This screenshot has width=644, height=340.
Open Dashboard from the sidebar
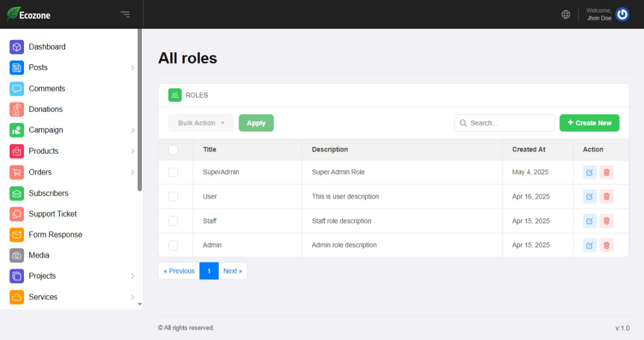click(47, 47)
